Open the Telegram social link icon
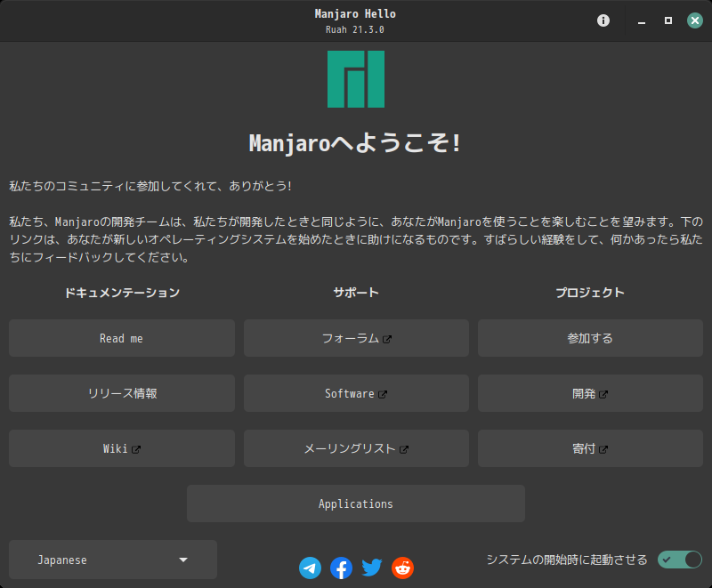The image size is (712, 588). click(310, 568)
